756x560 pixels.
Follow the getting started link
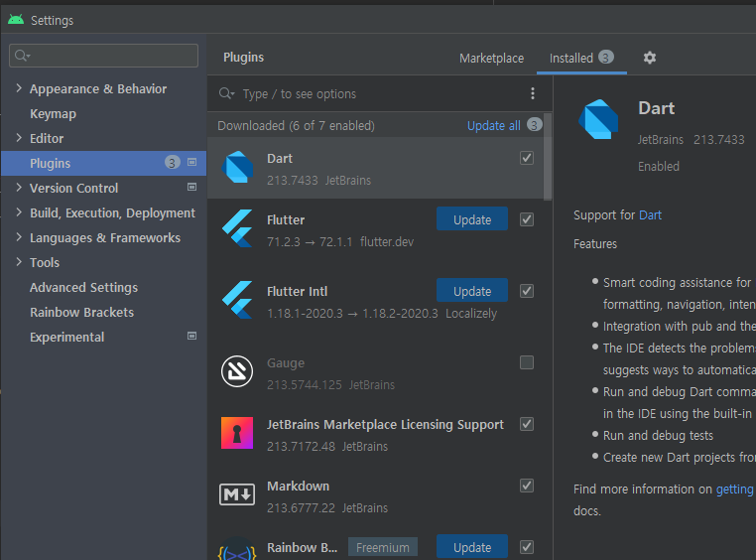point(735,490)
